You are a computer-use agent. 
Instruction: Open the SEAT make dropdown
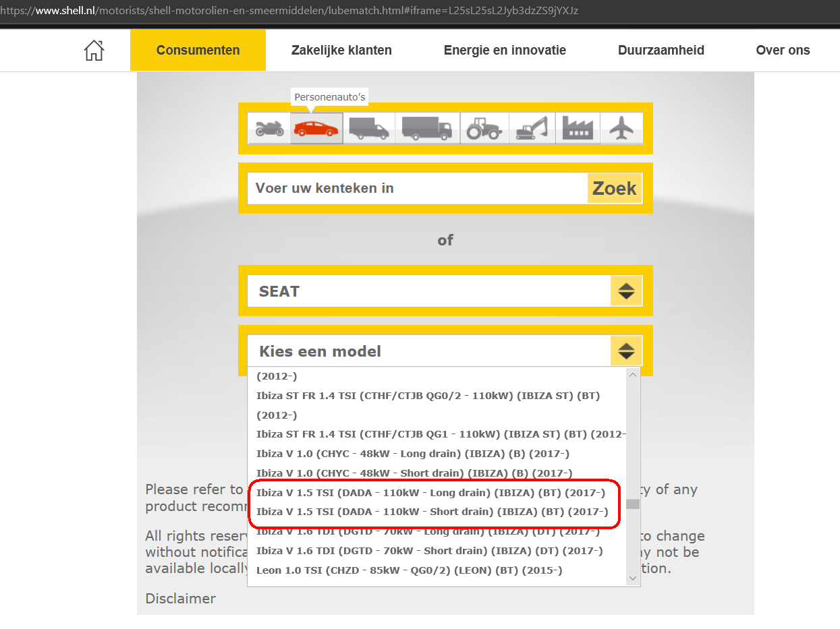[x=445, y=291]
